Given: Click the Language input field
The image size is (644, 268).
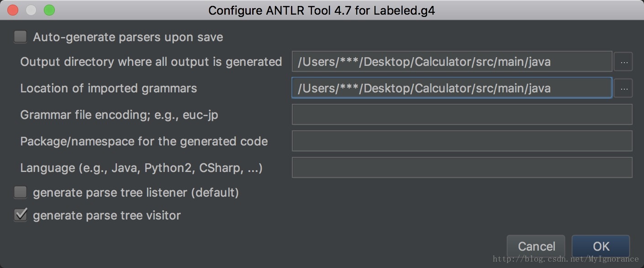Looking at the screenshot, I should (462, 167).
